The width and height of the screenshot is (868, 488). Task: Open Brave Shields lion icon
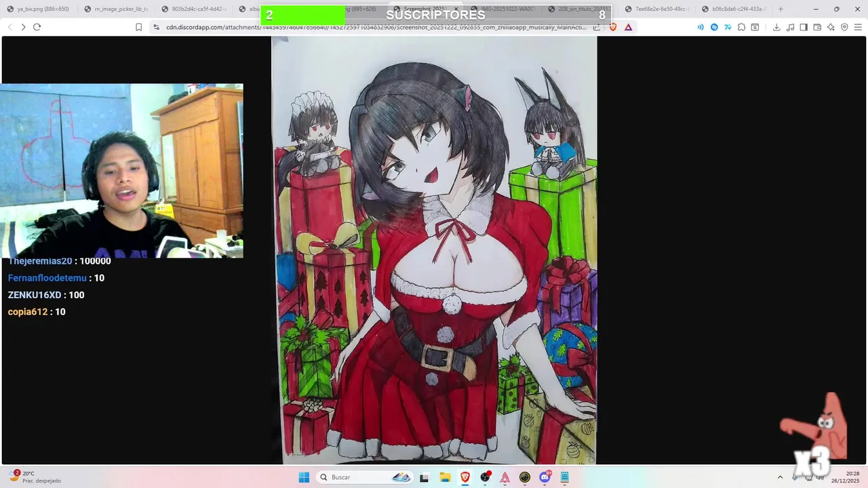click(x=613, y=27)
